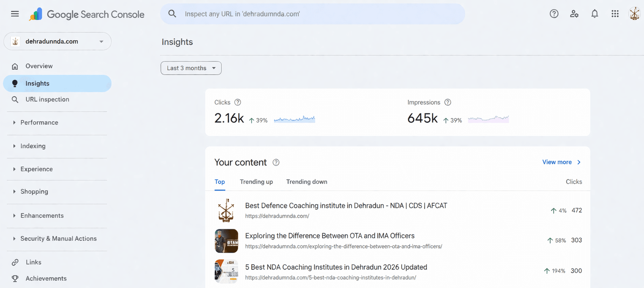Click the 5 Best NDA Coaching thumbnail
Screen dimensions: 644x288
tap(226, 271)
